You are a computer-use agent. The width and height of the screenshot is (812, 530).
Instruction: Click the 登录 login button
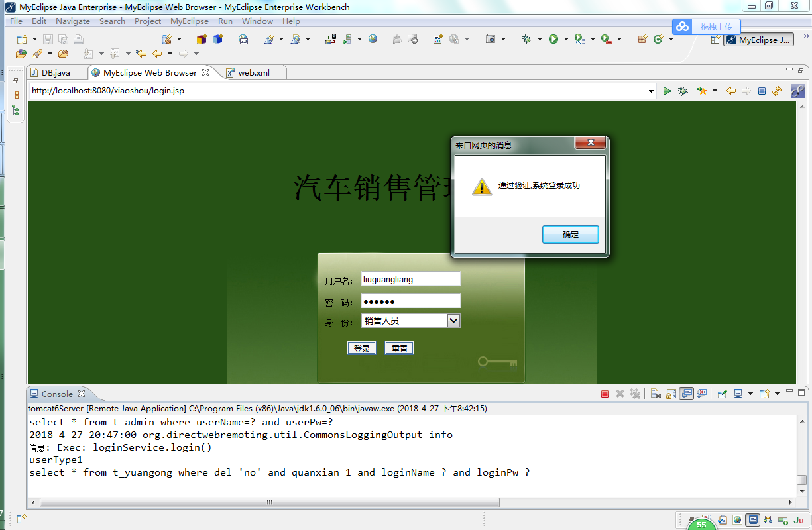point(362,348)
